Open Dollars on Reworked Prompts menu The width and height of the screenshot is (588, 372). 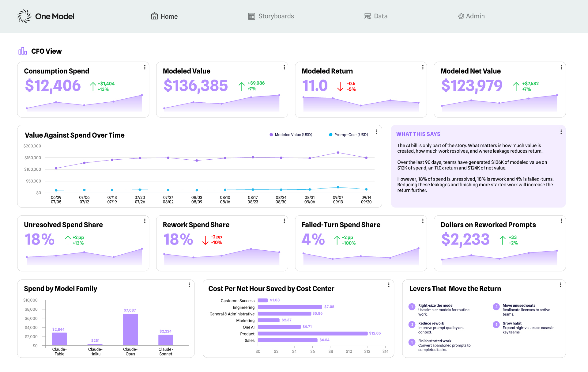coord(562,221)
